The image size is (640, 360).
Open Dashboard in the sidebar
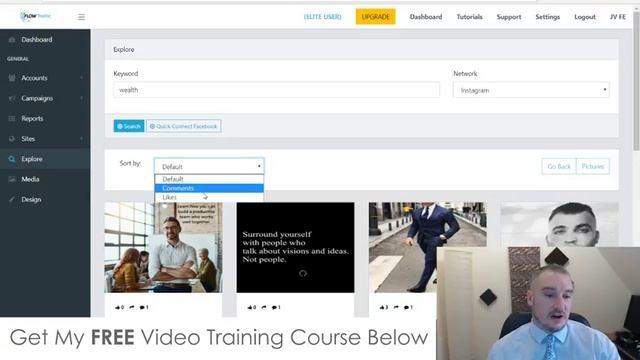coord(37,40)
